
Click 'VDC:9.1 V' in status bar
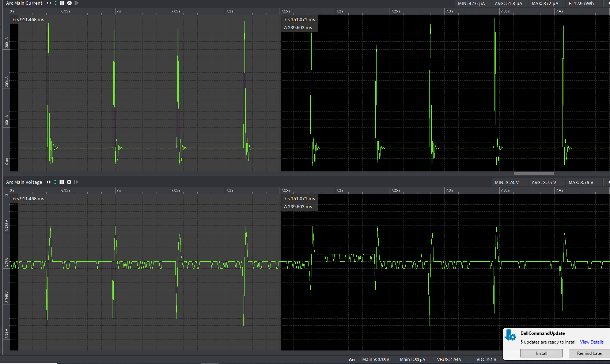tap(486, 360)
